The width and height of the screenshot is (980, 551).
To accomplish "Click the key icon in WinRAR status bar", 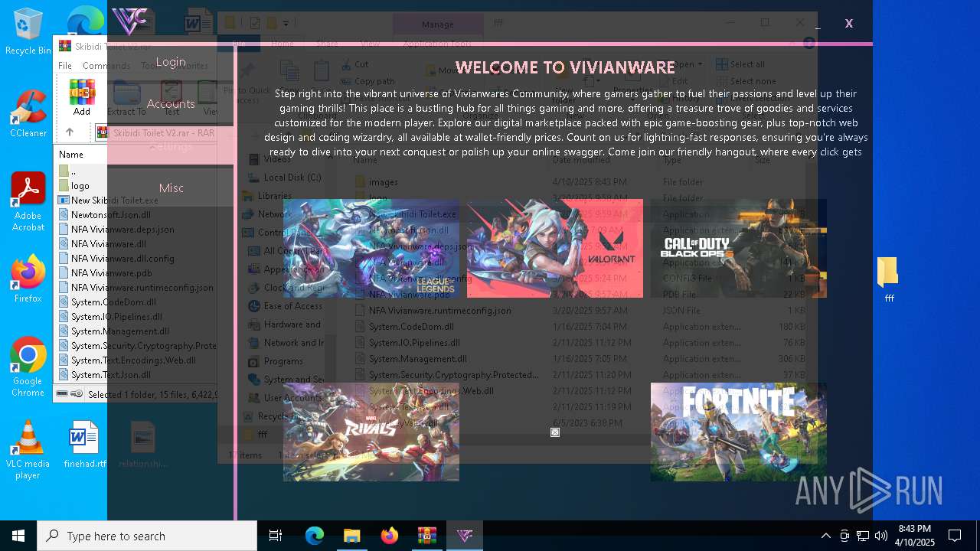I will 77,394.
